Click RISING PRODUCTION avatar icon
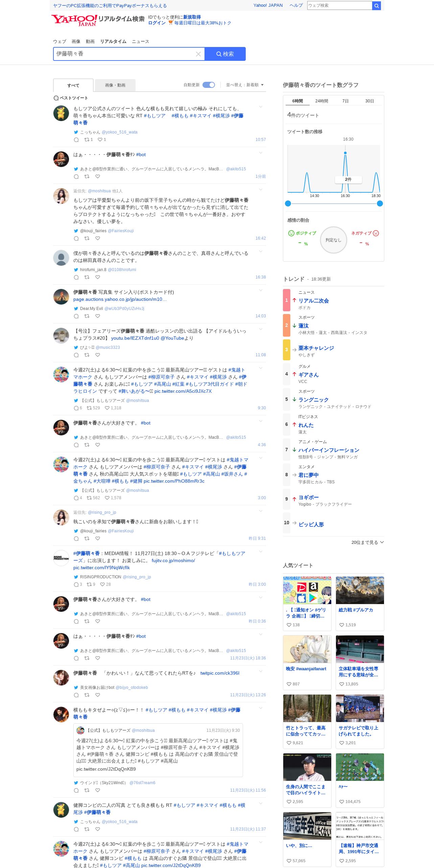The height and width of the screenshot is (868, 434). pyautogui.click(x=61, y=558)
